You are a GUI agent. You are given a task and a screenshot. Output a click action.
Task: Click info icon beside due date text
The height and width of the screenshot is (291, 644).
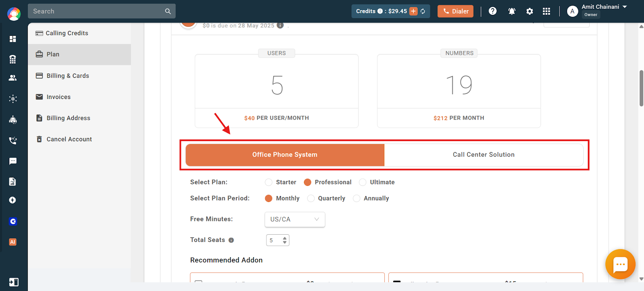[x=280, y=25]
